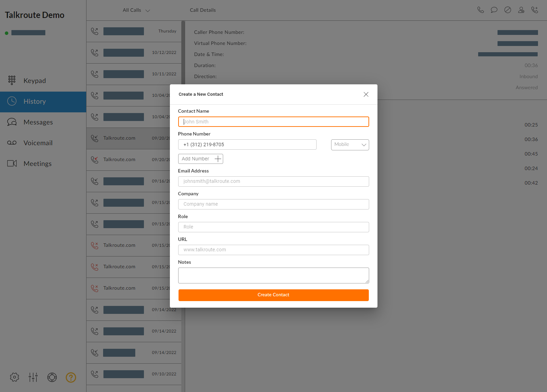Click the 10/12/2022 call's phone icon
The image size is (547, 392).
pyautogui.click(x=94, y=53)
